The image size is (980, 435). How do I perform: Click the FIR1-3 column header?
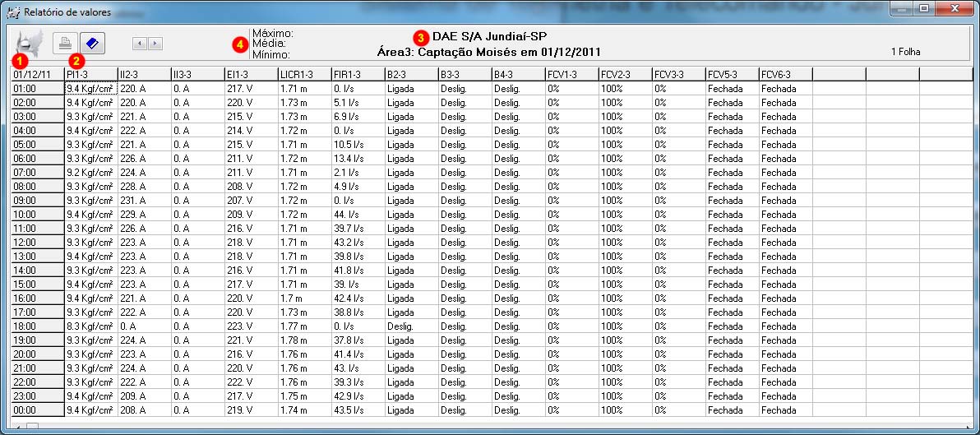coord(358,75)
